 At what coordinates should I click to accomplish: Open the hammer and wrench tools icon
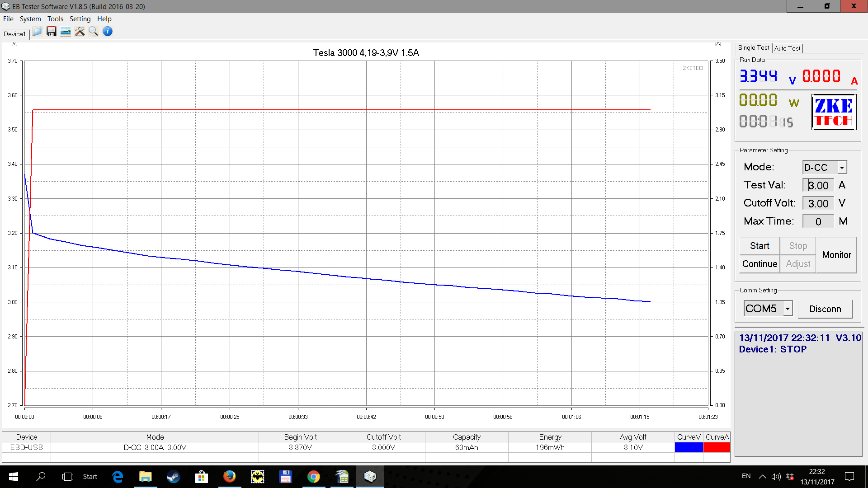pyautogui.click(x=80, y=32)
